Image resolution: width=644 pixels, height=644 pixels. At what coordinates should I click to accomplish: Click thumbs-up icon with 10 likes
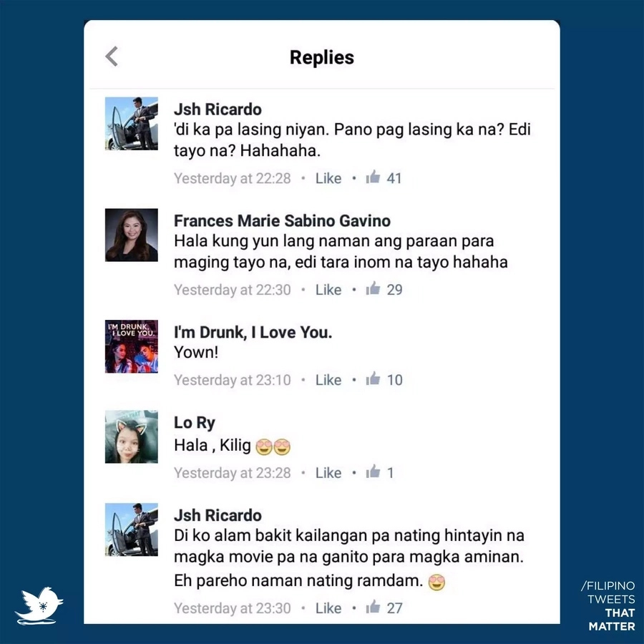[x=373, y=379]
